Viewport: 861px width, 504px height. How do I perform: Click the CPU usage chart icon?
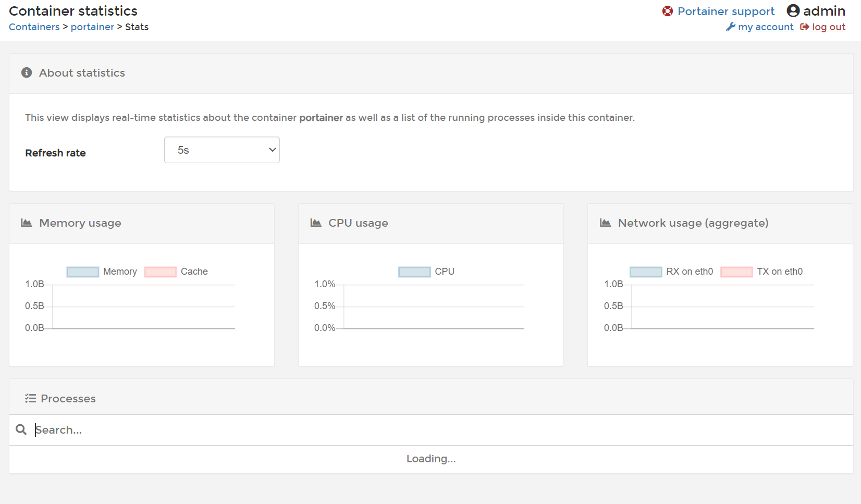coord(316,223)
